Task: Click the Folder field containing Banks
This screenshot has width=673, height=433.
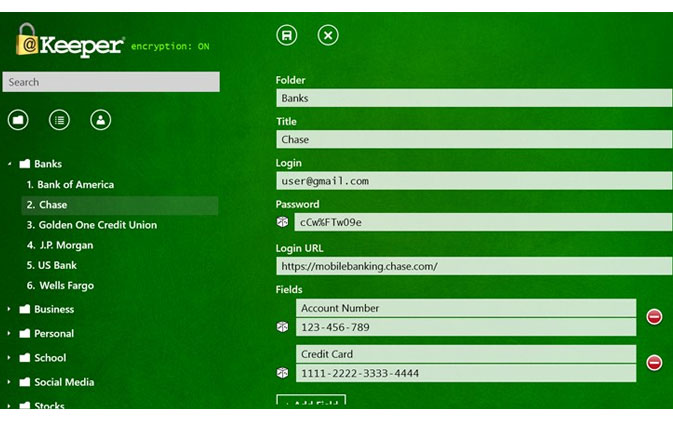Action: (474, 98)
